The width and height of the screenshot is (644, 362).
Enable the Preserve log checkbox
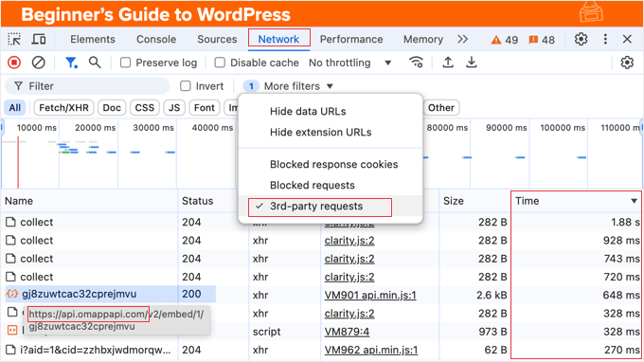click(125, 63)
